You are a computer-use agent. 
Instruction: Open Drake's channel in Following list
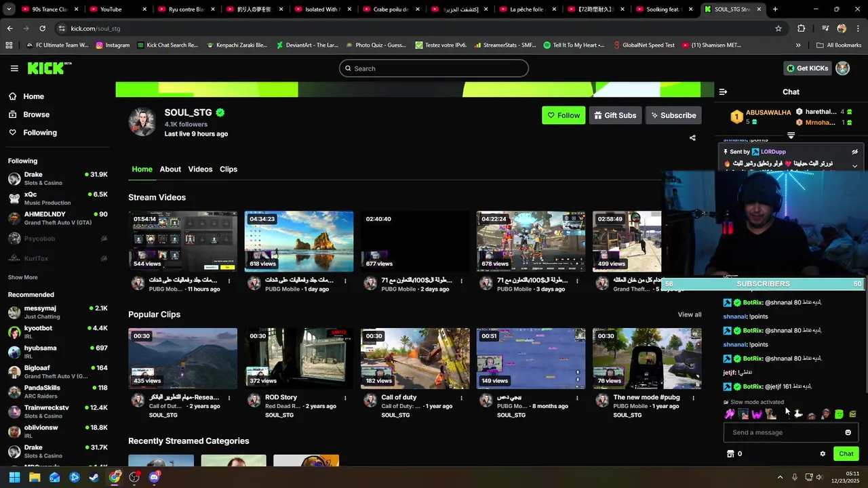[x=58, y=178]
